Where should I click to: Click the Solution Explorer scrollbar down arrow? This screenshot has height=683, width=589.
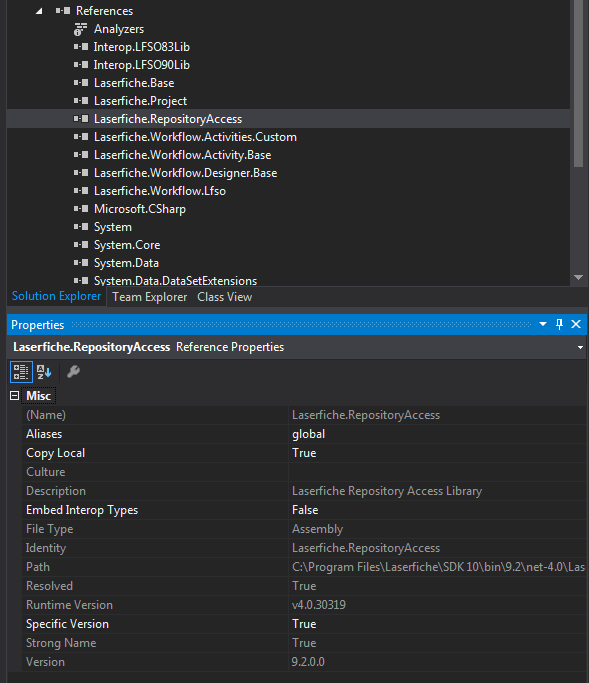tap(579, 277)
